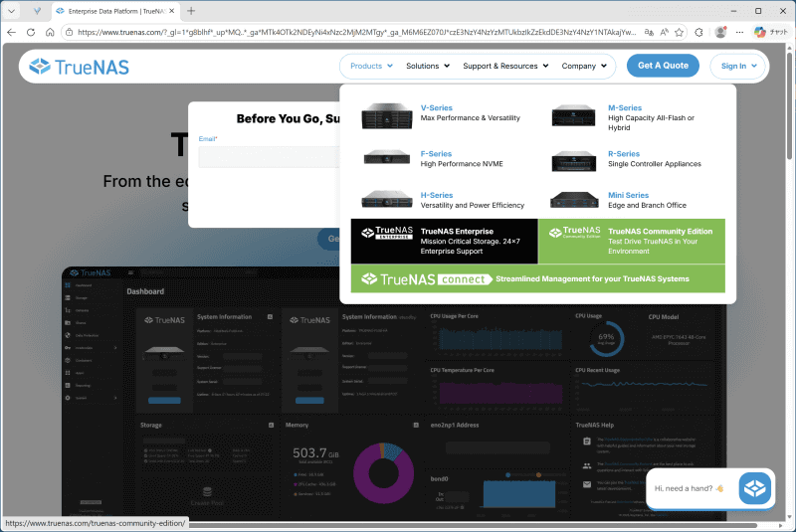Open the V-Series product link

pos(436,108)
